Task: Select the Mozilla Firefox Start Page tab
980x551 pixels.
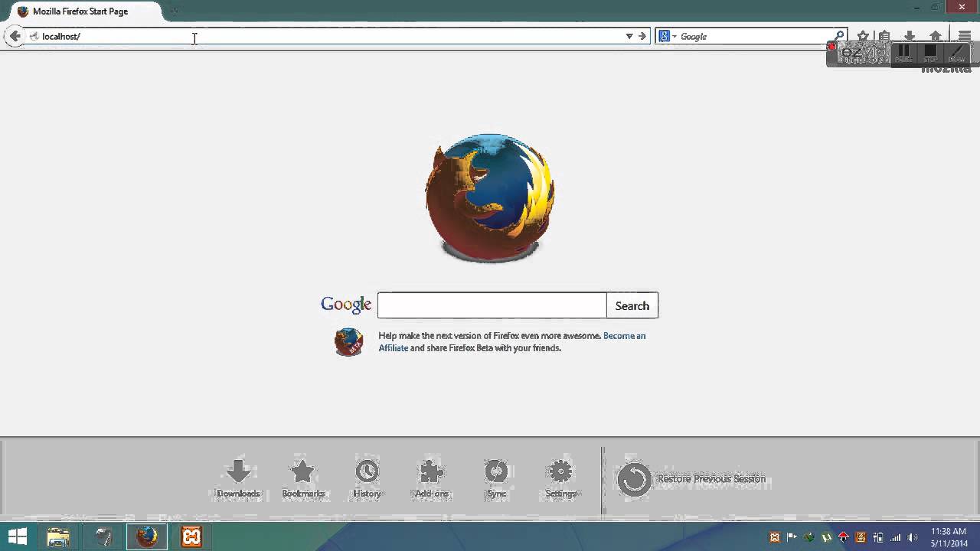Action: pyautogui.click(x=84, y=11)
